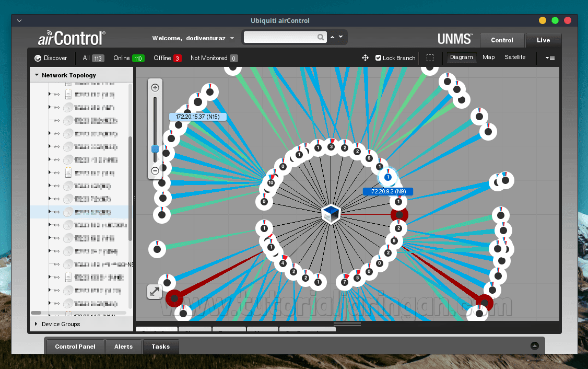Switch to the Map view

(489, 57)
